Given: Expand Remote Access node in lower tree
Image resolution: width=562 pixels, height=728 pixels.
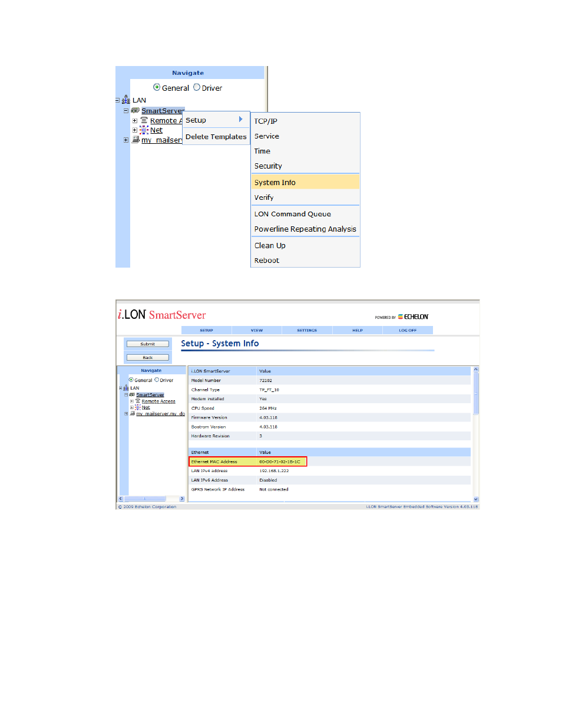Looking at the screenshot, I should point(131,401).
